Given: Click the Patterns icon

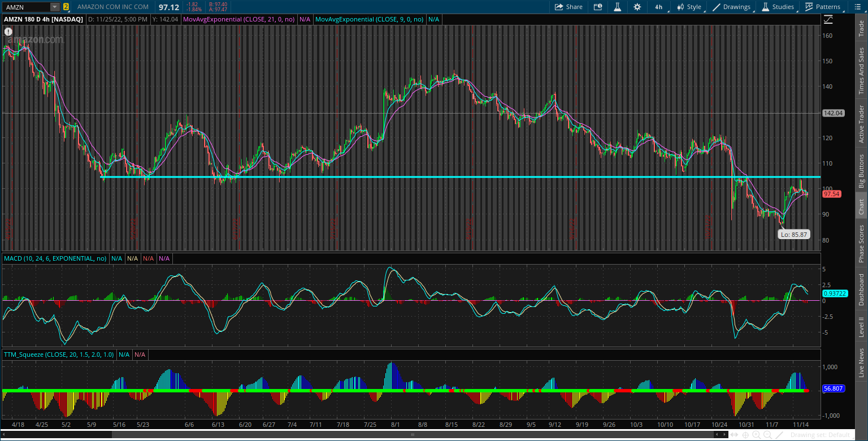Looking at the screenshot, I should pos(823,7).
